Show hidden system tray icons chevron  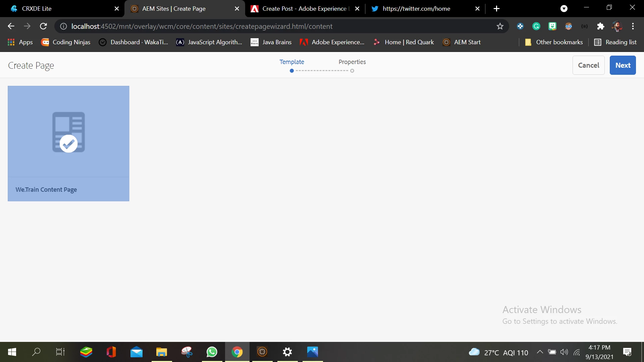(x=540, y=352)
